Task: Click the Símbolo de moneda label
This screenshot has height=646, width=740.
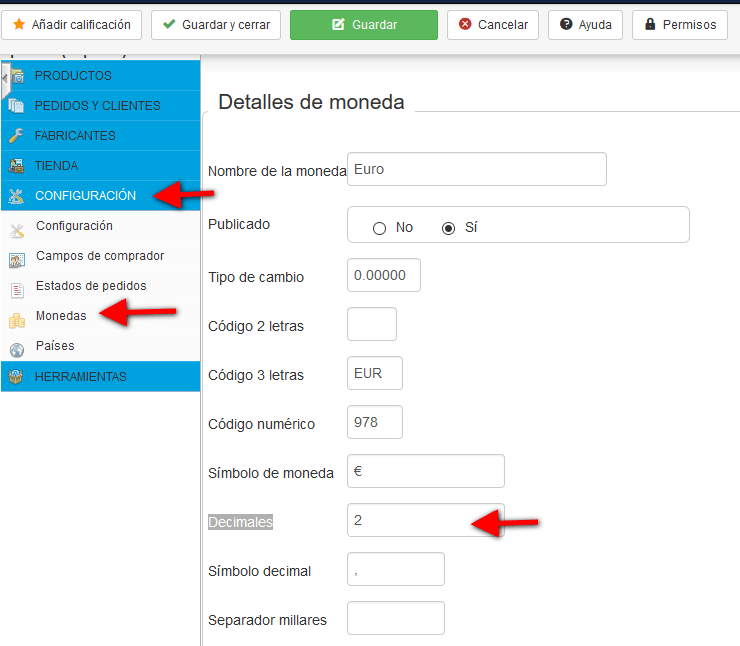Action: click(271, 473)
